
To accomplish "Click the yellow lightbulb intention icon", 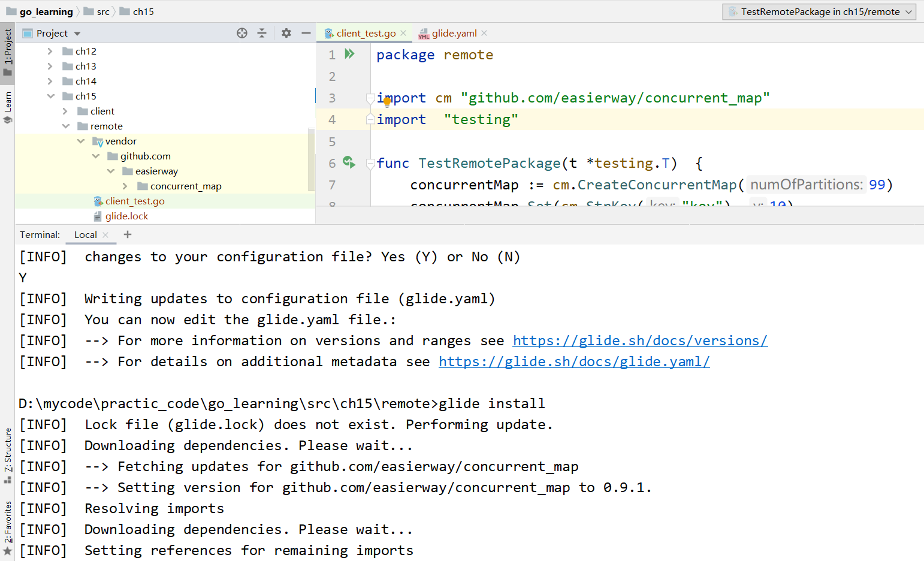I will point(387,102).
